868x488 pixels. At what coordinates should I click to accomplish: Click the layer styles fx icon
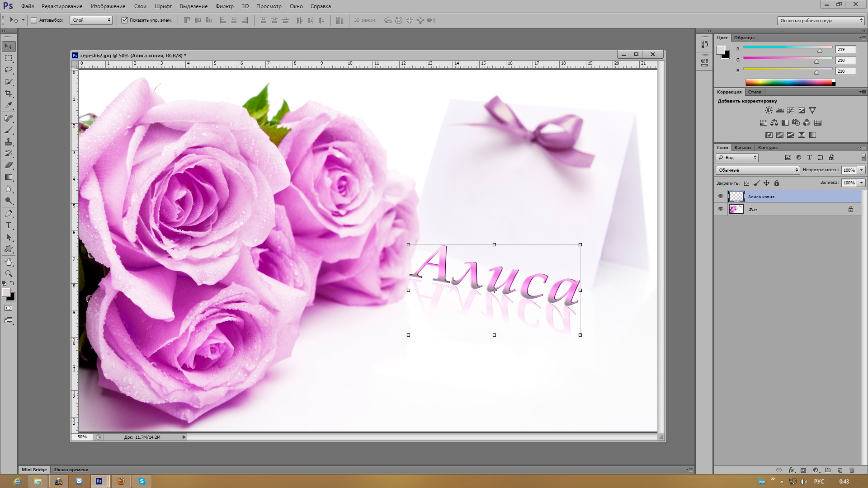tap(791, 470)
